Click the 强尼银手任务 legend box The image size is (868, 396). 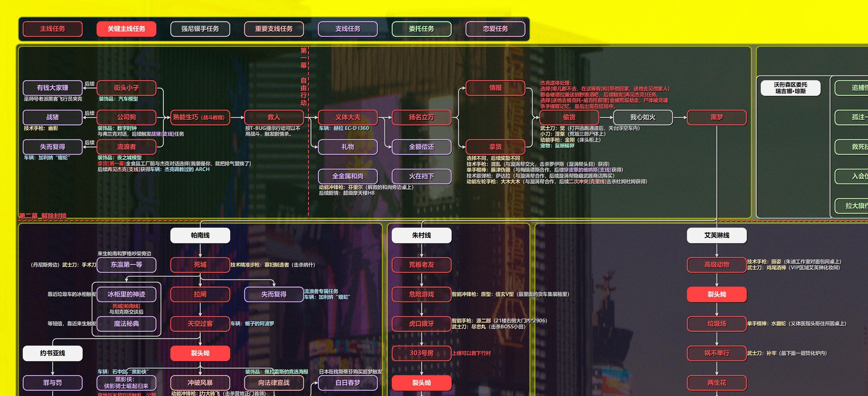200,29
